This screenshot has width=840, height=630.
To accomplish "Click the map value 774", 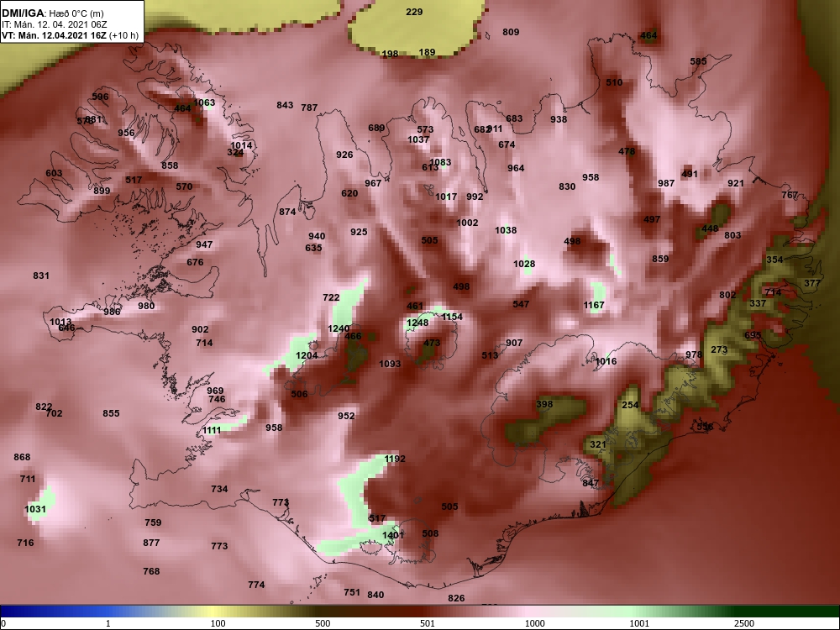I will click(256, 585).
